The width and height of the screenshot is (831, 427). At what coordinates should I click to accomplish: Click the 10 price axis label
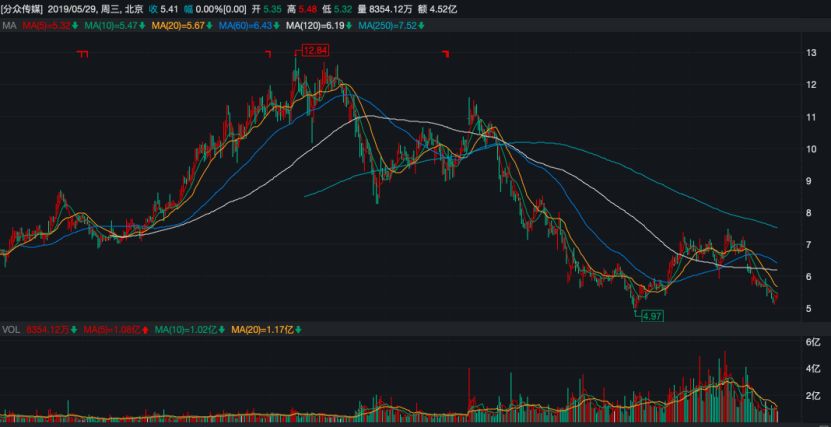pyautogui.click(x=812, y=149)
